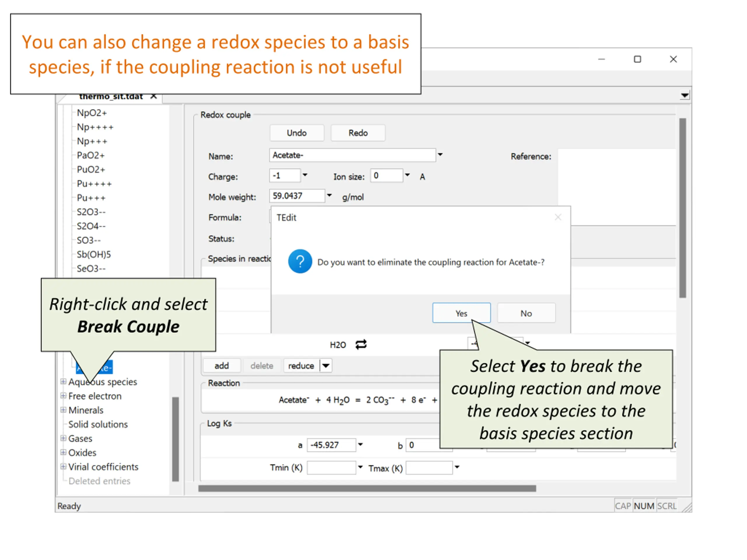Open the reduce button dropdown arrow
The height and width of the screenshot is (560, 747).
click(x=326, y=365)
